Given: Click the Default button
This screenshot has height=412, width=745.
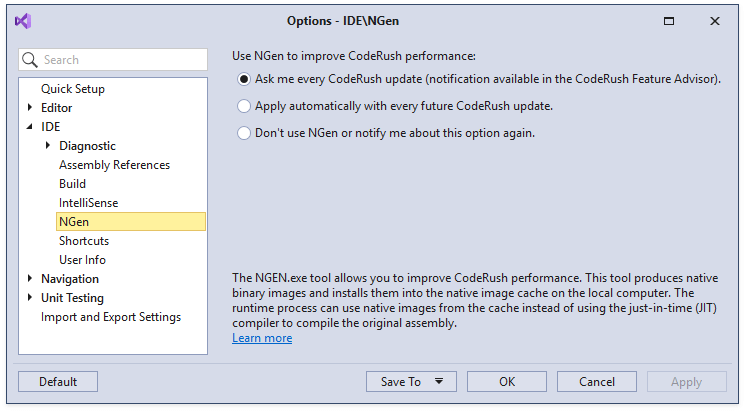Looking at the screenshot, I should point(58,381).
